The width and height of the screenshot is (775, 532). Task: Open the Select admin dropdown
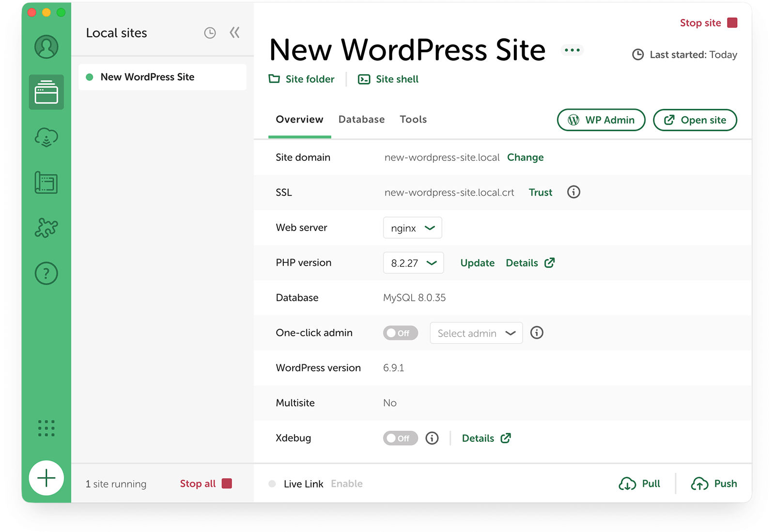coord(476,333)
